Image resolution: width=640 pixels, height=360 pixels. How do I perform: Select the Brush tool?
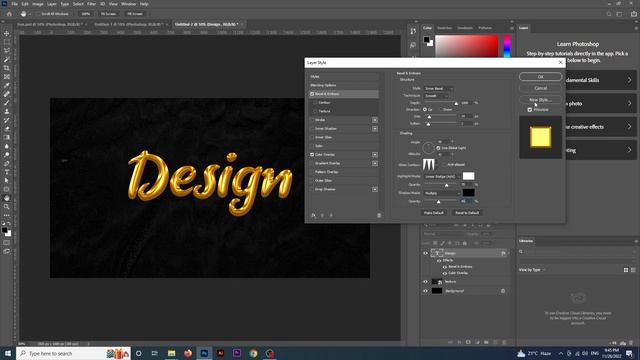click(x=7, y=102)
